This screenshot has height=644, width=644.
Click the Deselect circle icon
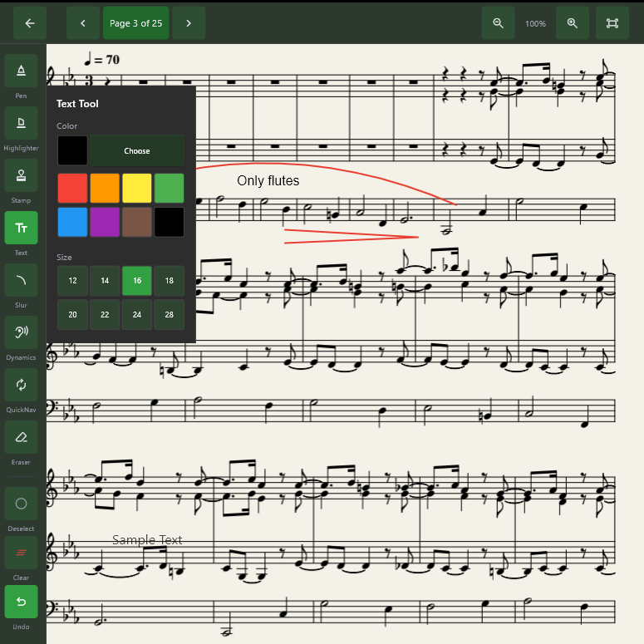(x=22, y=504)
